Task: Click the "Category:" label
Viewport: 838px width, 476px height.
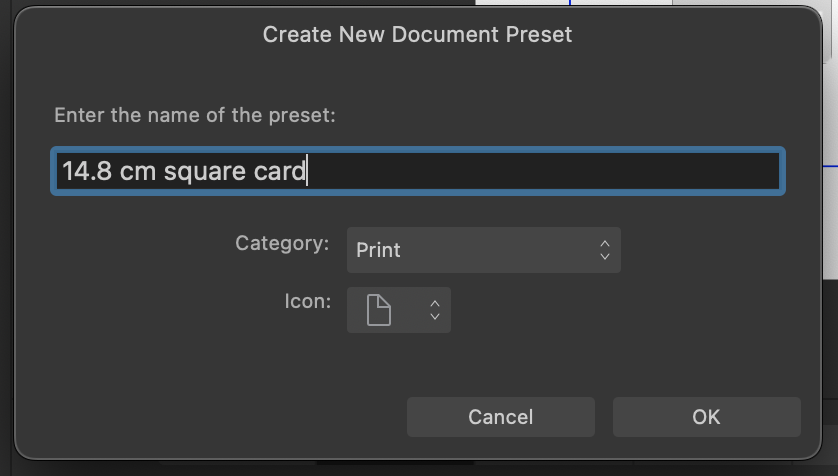Action: pos(282,244)
